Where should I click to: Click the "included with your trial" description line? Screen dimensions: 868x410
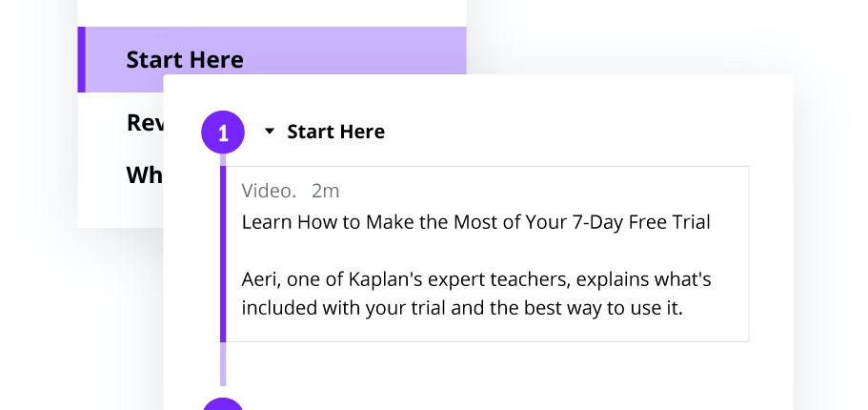point(462,309)
